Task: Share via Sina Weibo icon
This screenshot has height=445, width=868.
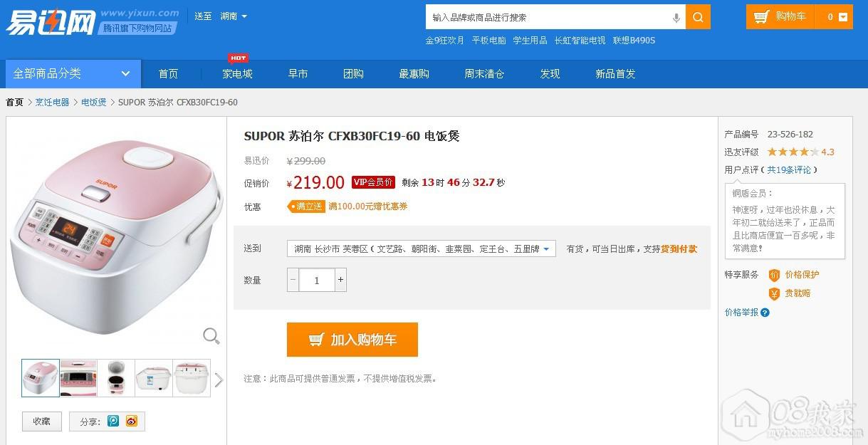Action: (132, 421)
